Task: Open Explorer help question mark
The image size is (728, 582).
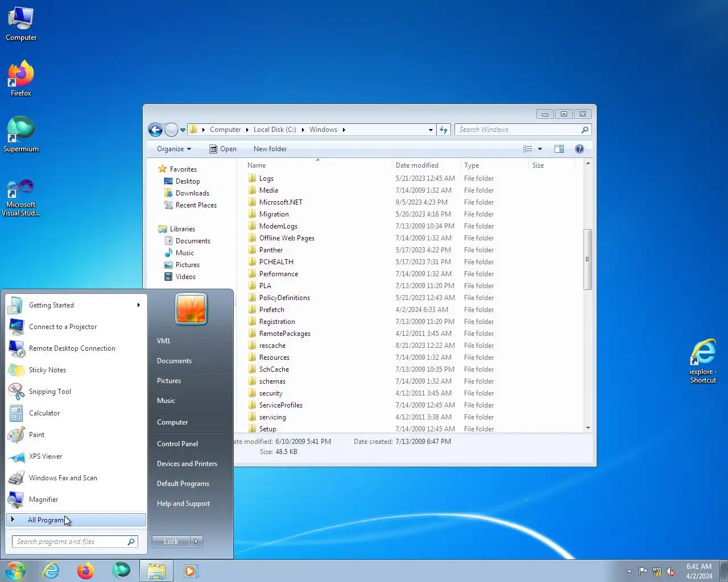Action: click(x=580, y=149)
